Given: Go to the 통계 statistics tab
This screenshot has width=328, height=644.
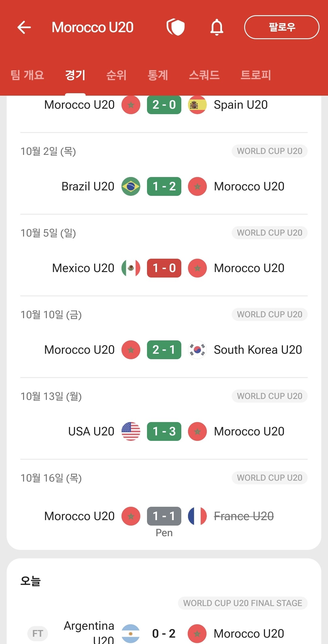Looking at the screenshot, I should tap(158, 75).
